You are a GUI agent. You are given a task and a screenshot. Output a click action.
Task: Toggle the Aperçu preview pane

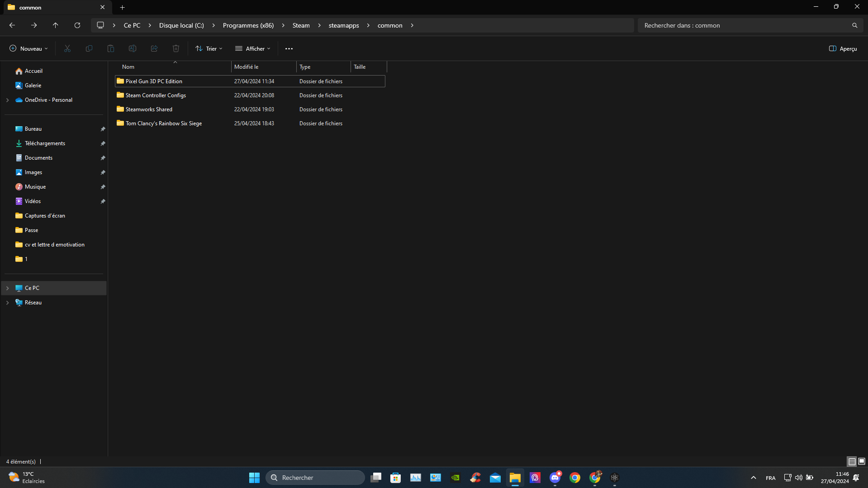[x=843, y=48]
